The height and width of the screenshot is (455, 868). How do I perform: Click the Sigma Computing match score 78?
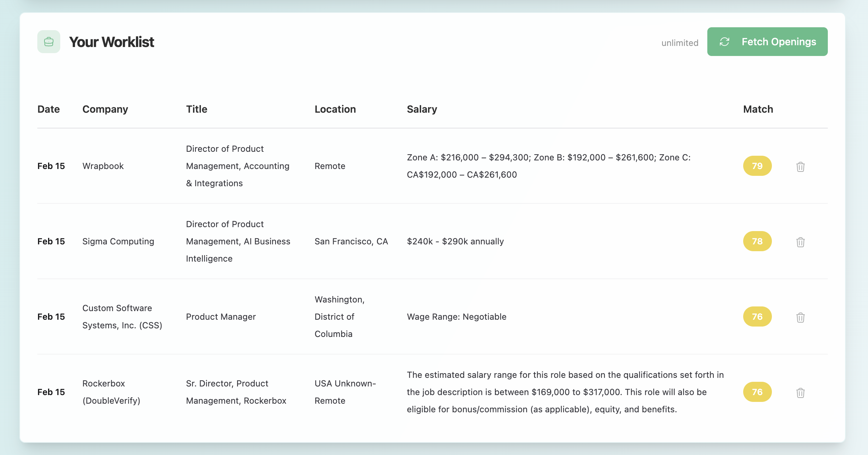757,241
